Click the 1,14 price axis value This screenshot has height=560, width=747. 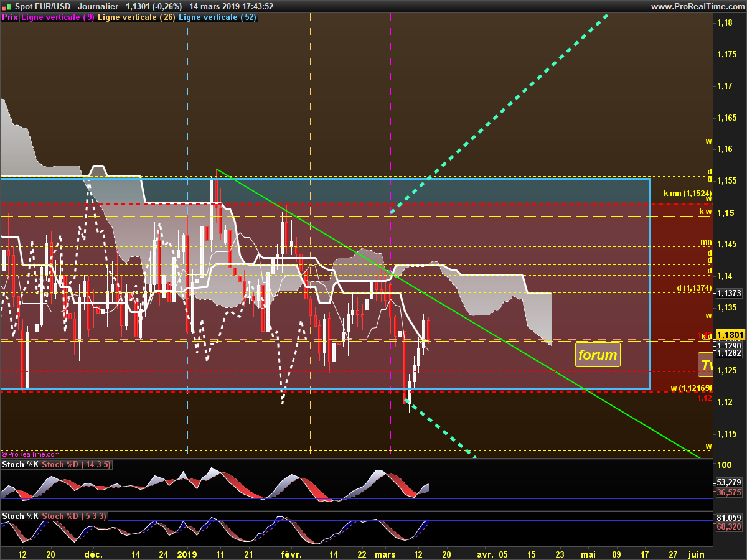(725, 276)
